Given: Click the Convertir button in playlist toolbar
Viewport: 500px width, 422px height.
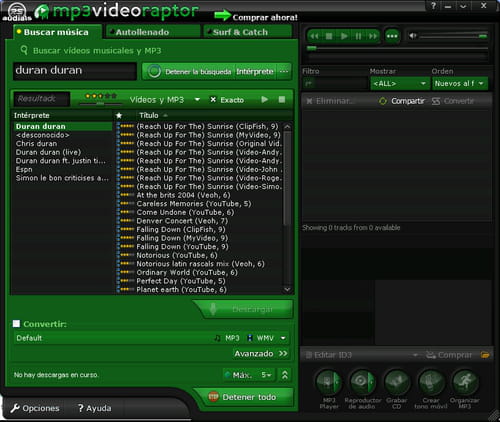Looking at the screenshot, I should pyautogui.click(x=453, y=101).
